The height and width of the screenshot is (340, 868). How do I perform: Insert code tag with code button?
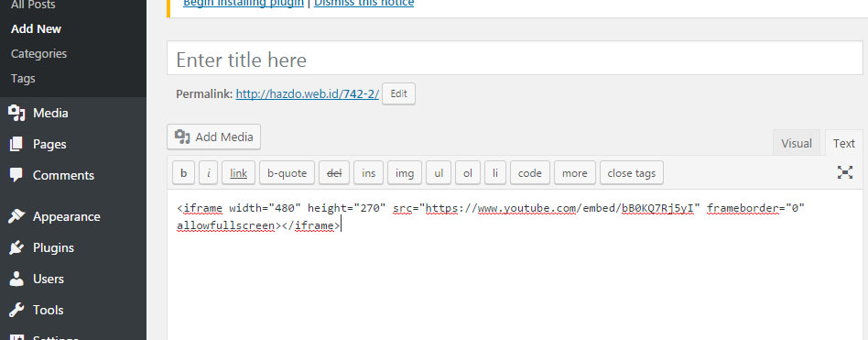pyautogui.click(x=530, y=173)
